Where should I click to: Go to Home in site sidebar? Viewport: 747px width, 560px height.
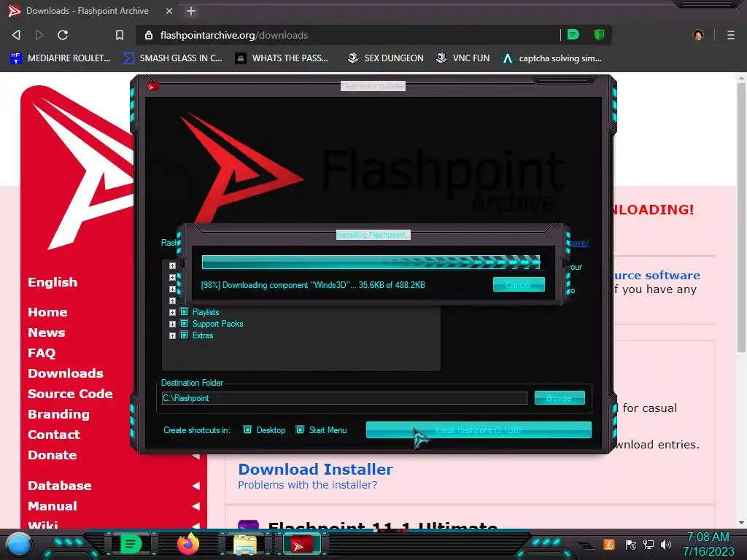[47, 312]
